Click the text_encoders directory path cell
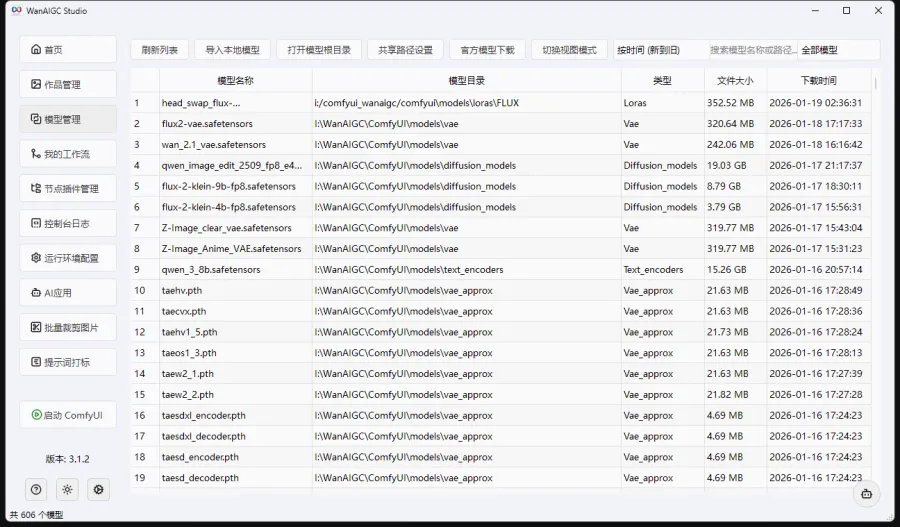The image size is (900, 527). point(467,269)
